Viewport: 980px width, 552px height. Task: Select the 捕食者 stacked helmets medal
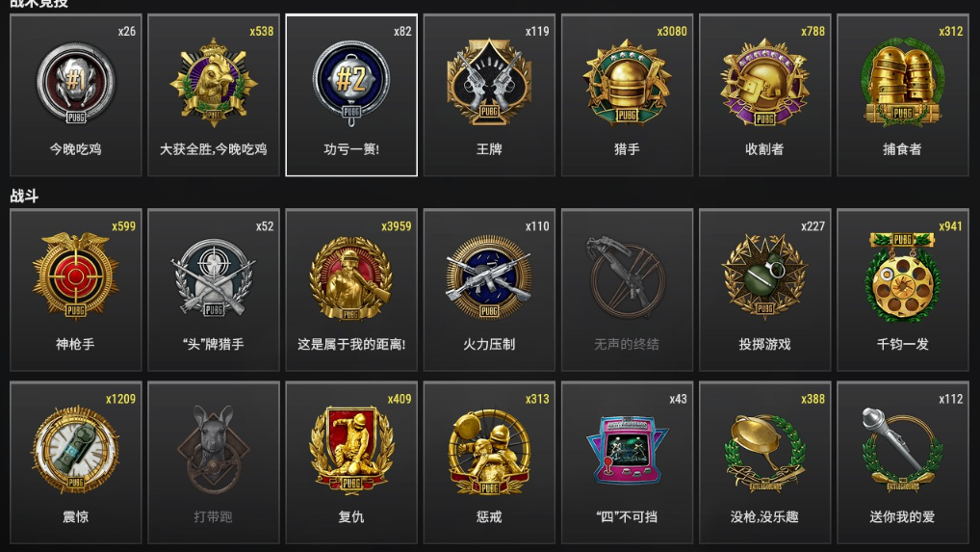[x=902, y=95]
